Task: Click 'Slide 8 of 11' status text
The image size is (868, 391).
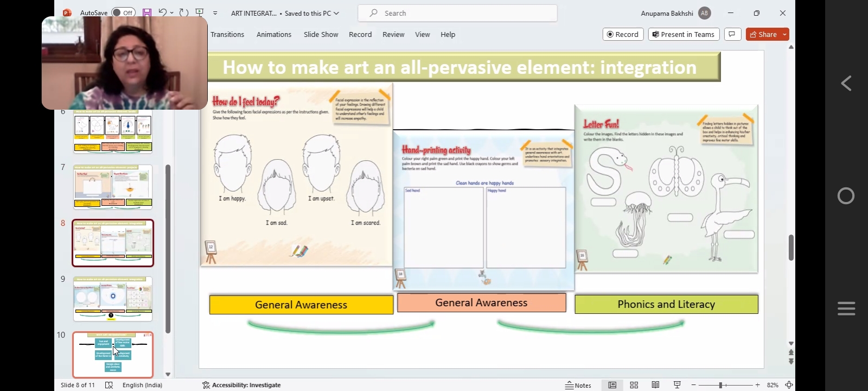Action: [x=78, y=385]
